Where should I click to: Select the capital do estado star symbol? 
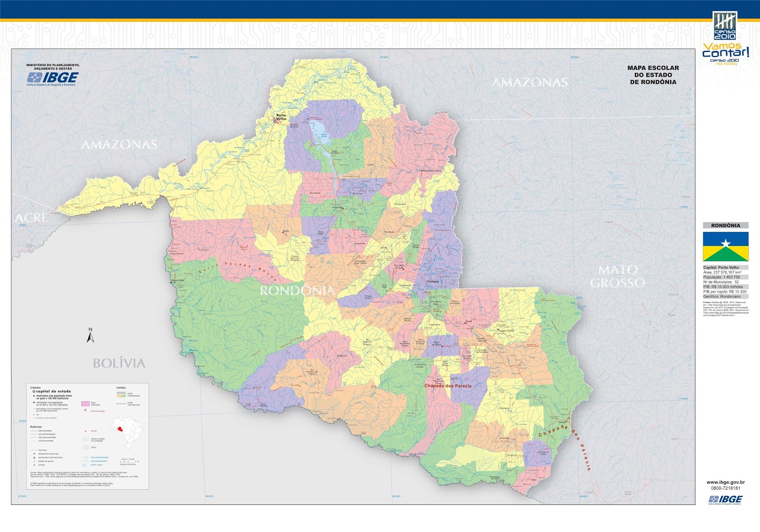click(34, 391)
